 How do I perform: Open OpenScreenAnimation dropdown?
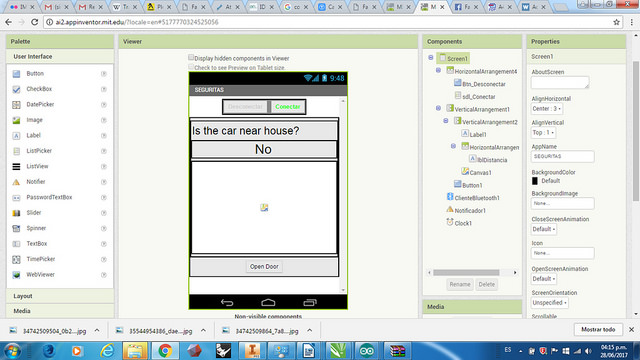point(544,279)
